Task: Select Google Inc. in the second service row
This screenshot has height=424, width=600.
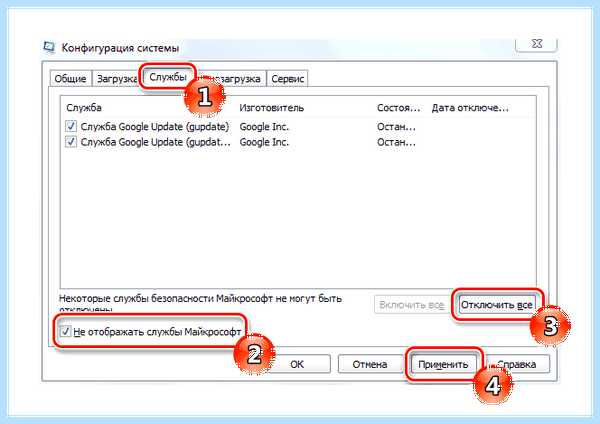Action: (x=264, y=142)
